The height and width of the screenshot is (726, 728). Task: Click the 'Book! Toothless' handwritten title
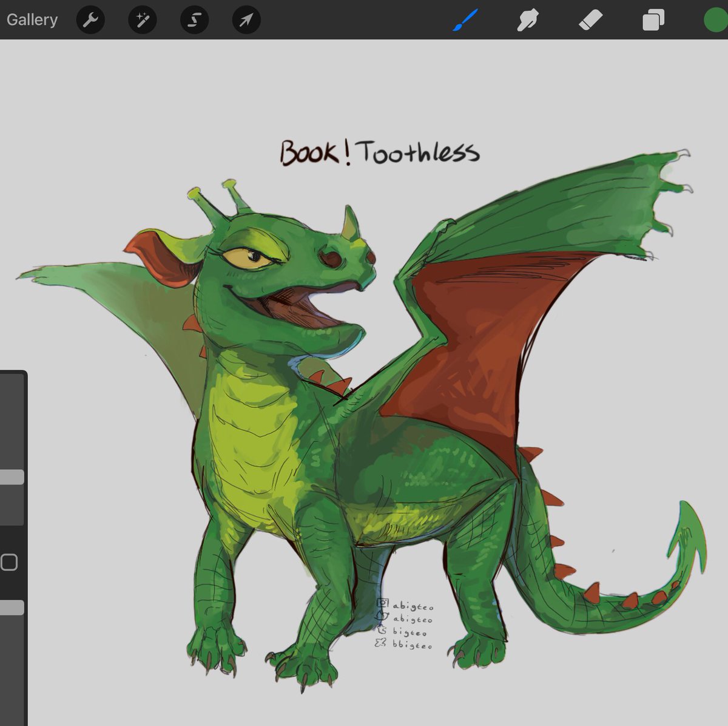click(x=379, y=152)
